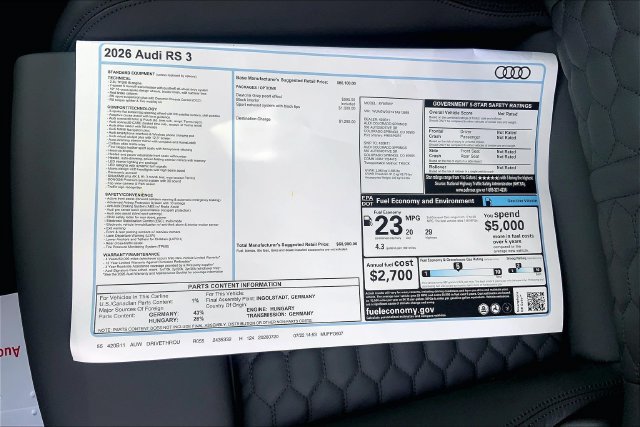Click the 'ENGINE: HUNGARY' line
640x427 pixels.
(x=270, y=309)
